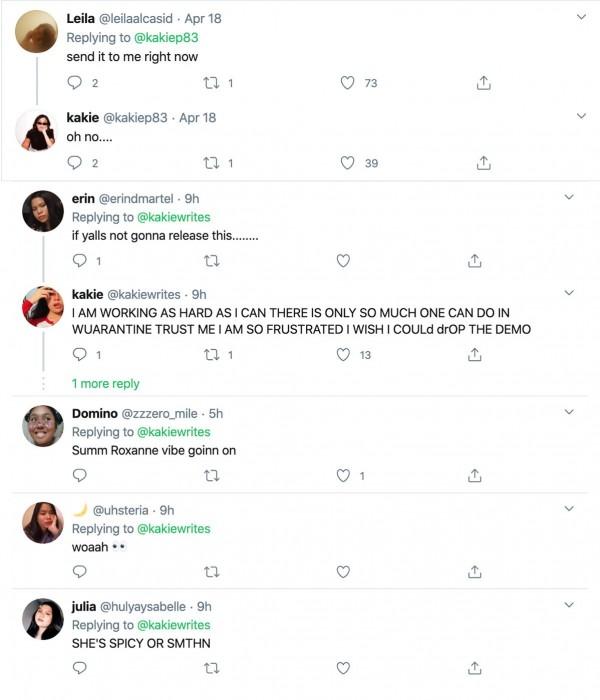The width and height of the screenshot is (600, 700).
Task: Share Leila's tweet via share icon
Action: 484,83
